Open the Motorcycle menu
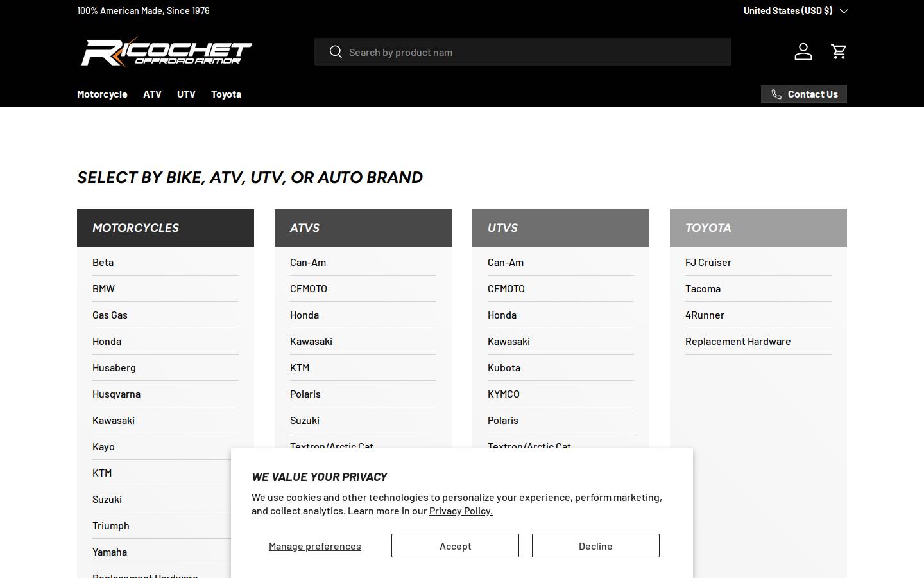This screenshot has height=578, width=924. tap(102, 94)
